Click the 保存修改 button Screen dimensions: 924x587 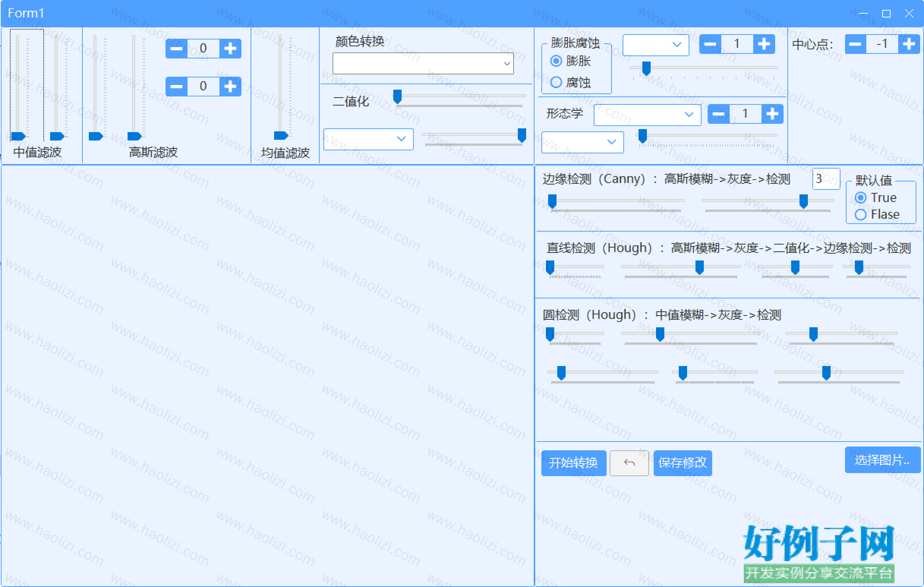[683, 463]
